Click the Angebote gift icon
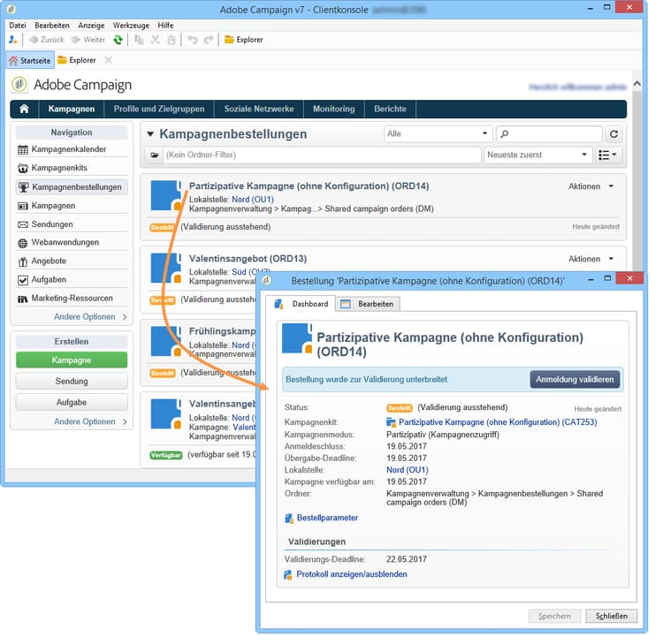663x644 pixels. coord(23,261)
